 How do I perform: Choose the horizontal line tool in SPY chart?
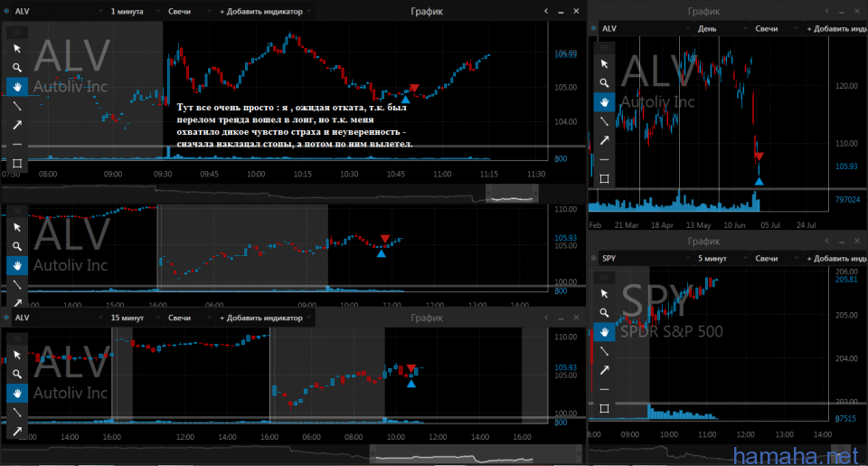pos(605,389)
